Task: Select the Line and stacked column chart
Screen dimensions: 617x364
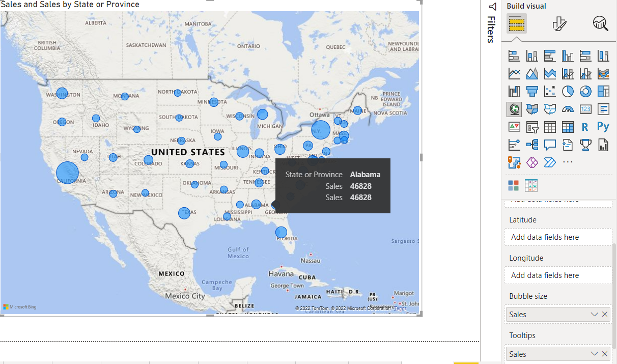Action: click(568, 74)
